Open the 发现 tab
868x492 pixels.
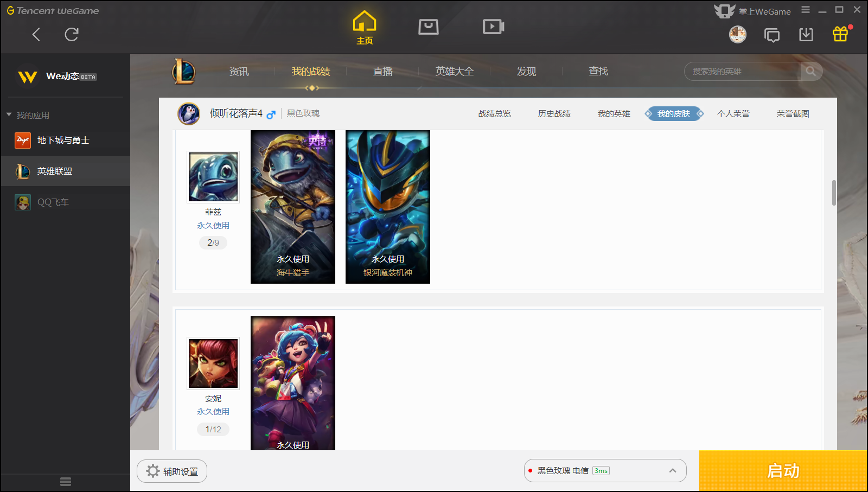pyautogui.click(x=526, y=72)
